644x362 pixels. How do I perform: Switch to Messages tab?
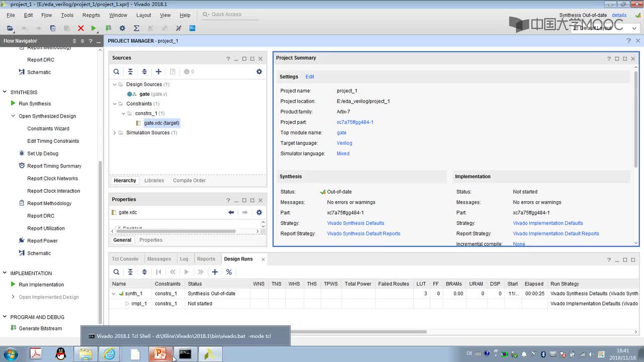(159, 259)
